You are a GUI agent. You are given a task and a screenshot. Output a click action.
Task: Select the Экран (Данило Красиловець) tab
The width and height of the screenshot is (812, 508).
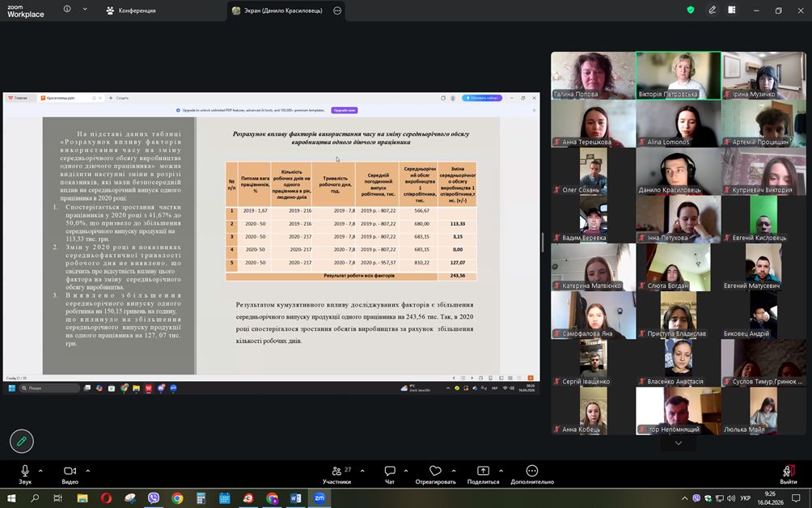click(x=279, y=11)
